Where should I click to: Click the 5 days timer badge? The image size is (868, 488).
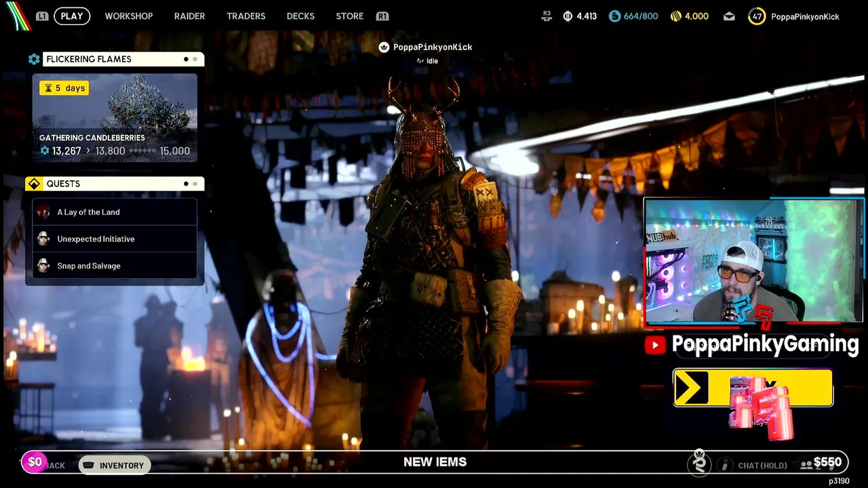click(64, 88)
